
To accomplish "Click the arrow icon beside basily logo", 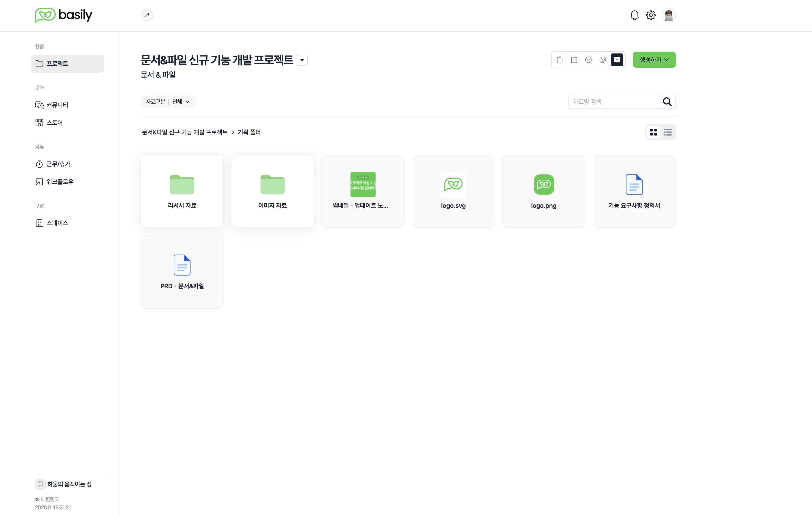I will (147, 15).
